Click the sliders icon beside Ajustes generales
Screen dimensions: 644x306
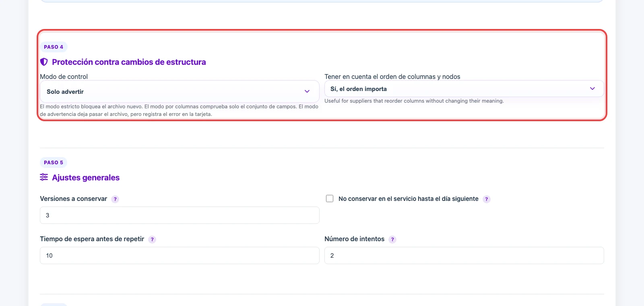(44, 177)
